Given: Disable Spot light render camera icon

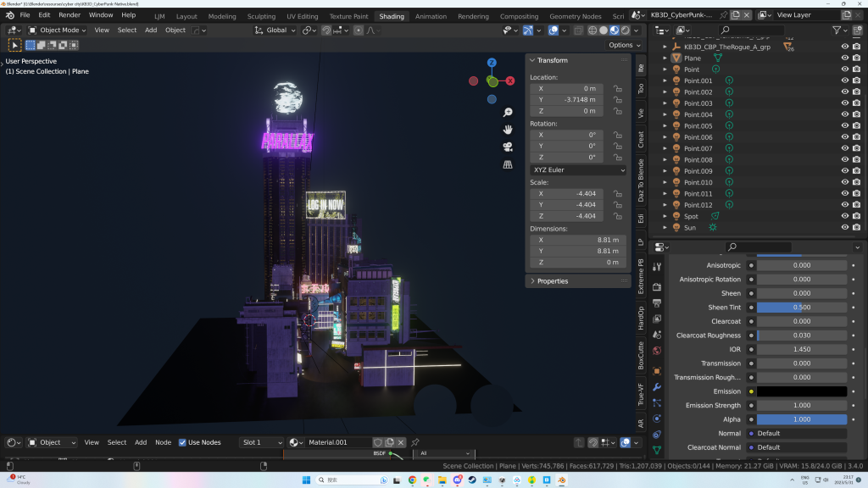Looking at the screenshot, I should 856,216.
